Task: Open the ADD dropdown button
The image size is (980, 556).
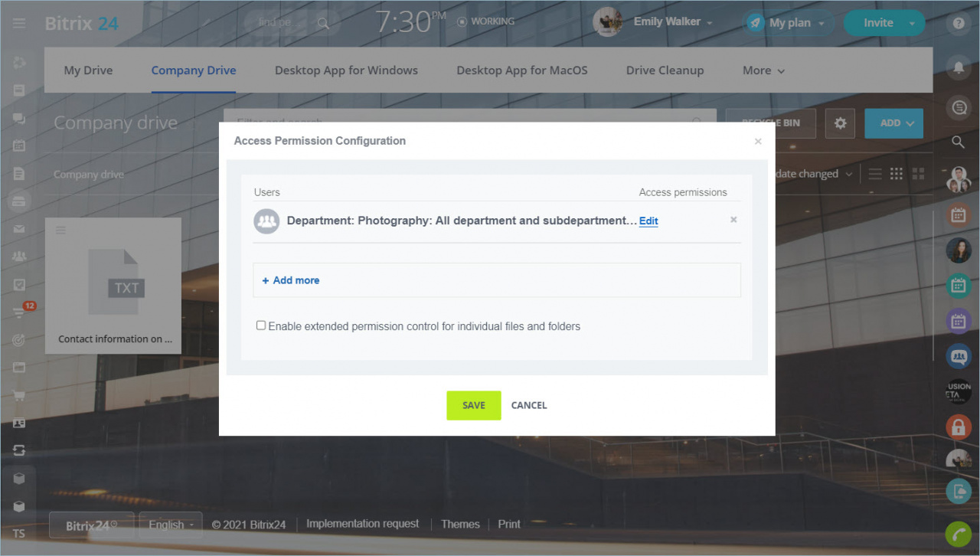Action: (x=893, y=123)
